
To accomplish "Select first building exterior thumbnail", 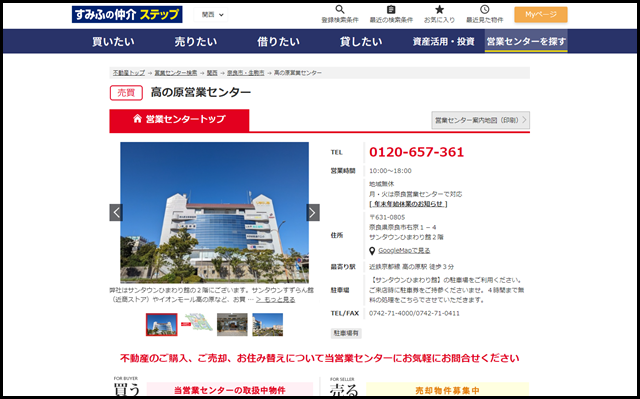I will click(162, 325).
